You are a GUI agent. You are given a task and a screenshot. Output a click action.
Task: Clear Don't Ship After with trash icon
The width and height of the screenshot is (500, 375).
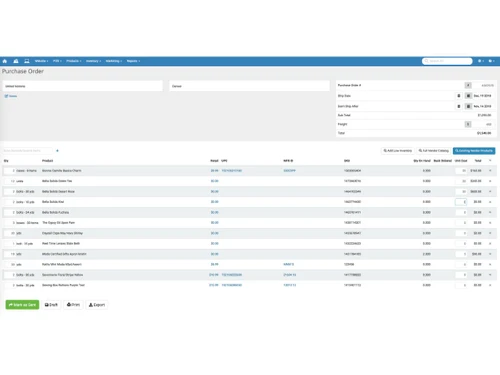459,106
